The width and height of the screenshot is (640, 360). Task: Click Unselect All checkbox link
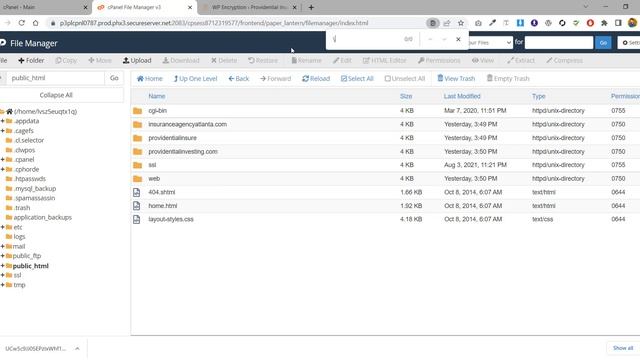click(x=405, y=79)
